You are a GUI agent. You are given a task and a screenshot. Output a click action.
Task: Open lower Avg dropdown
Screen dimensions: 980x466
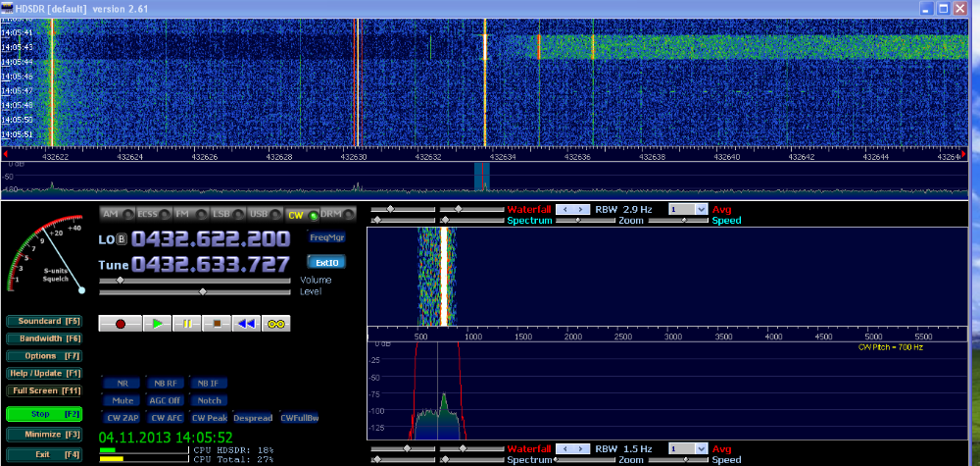[x=702, y=449]
